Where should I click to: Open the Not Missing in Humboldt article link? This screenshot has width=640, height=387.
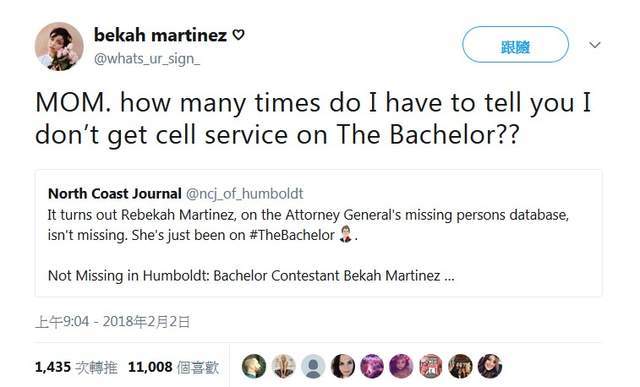pyautogui.click(x=251, y=276)
